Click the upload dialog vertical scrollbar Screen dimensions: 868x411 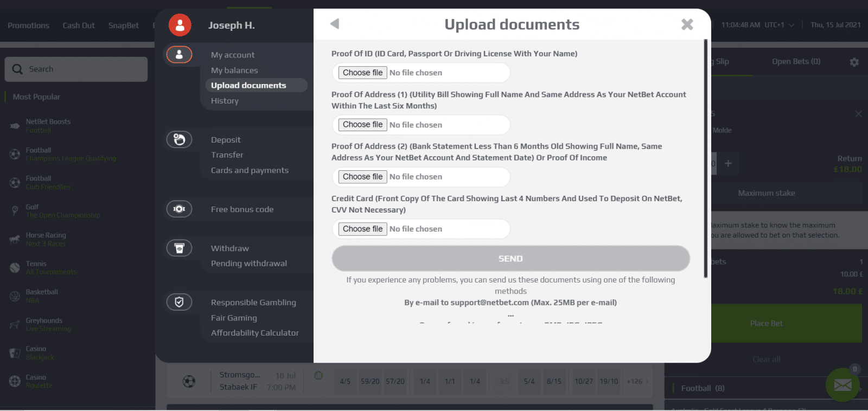click(x=705, y=157)
